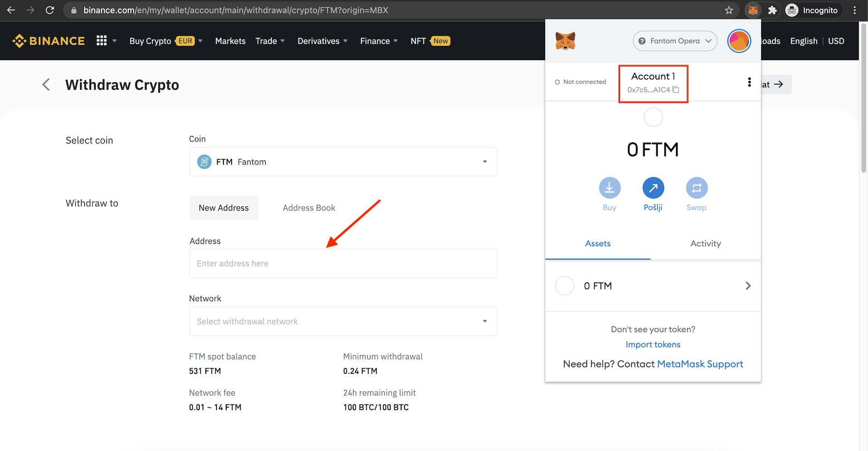Click the MetaMask fox extension icon

(753, 10)
